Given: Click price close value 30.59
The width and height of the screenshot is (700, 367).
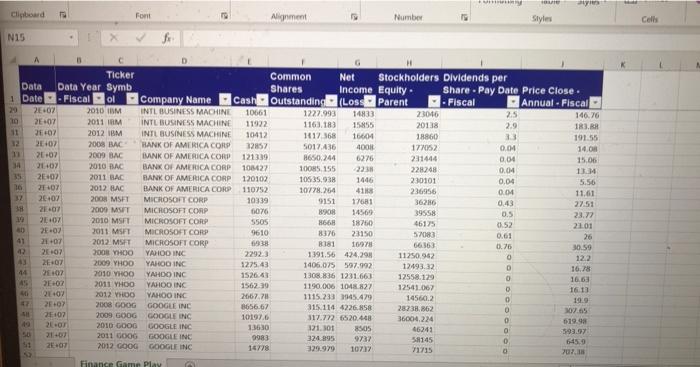Looking at the screenshot, I should click(x=582, y=247).
